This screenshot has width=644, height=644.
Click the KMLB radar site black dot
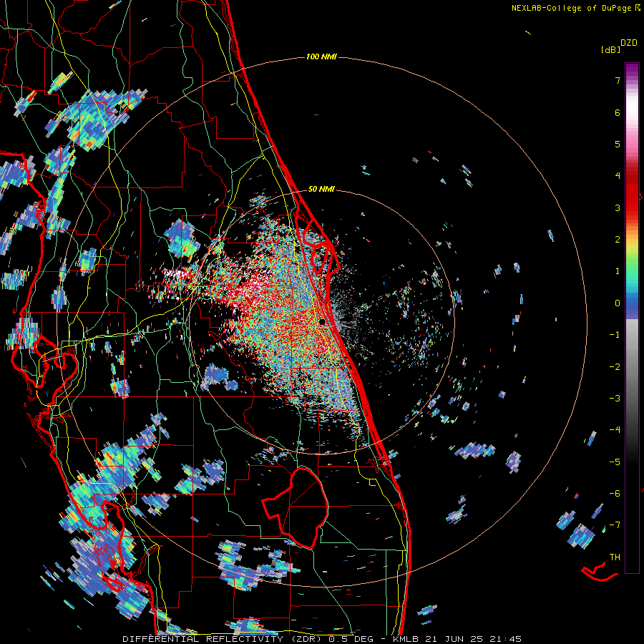322,323
